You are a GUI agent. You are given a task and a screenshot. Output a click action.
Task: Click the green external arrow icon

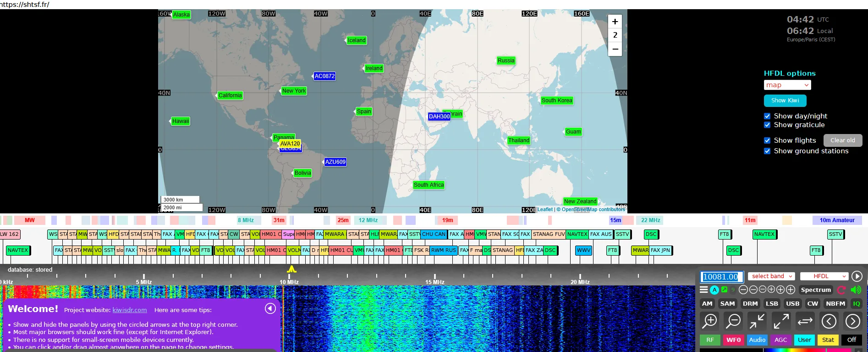point(725,289)
